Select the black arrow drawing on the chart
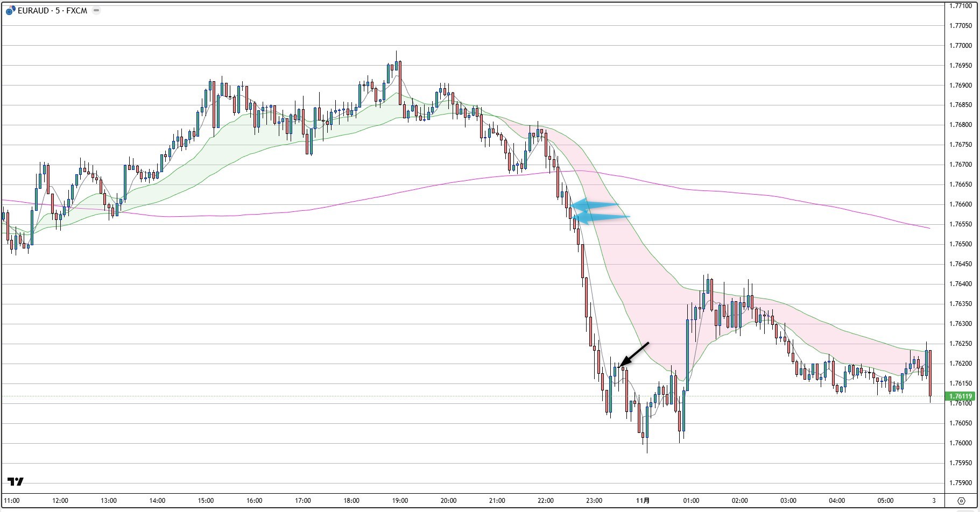Image resolution: width=980 pixels, height=512 pixels. coord(636,355)
